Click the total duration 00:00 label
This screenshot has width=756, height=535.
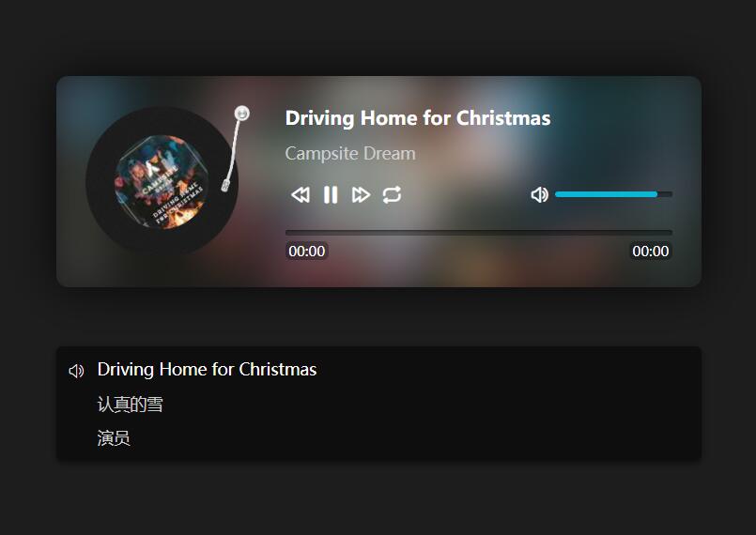tap(651, 252)
